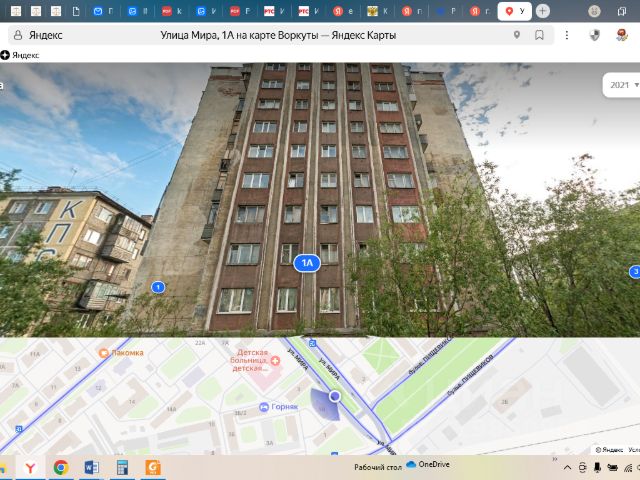Click the bus stop icon on ул. Мира
Screen dimensions: 640x480
tap(312, 343)
